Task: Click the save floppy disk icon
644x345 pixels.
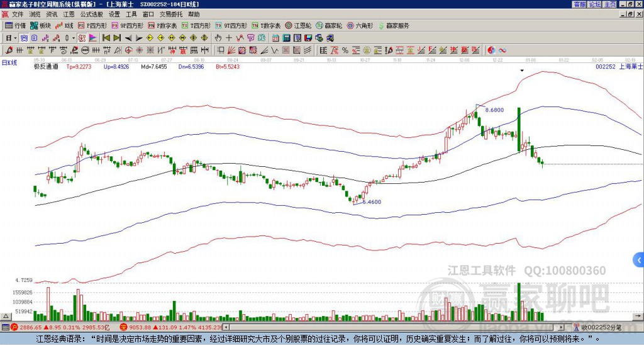Action: click(308, 38)
